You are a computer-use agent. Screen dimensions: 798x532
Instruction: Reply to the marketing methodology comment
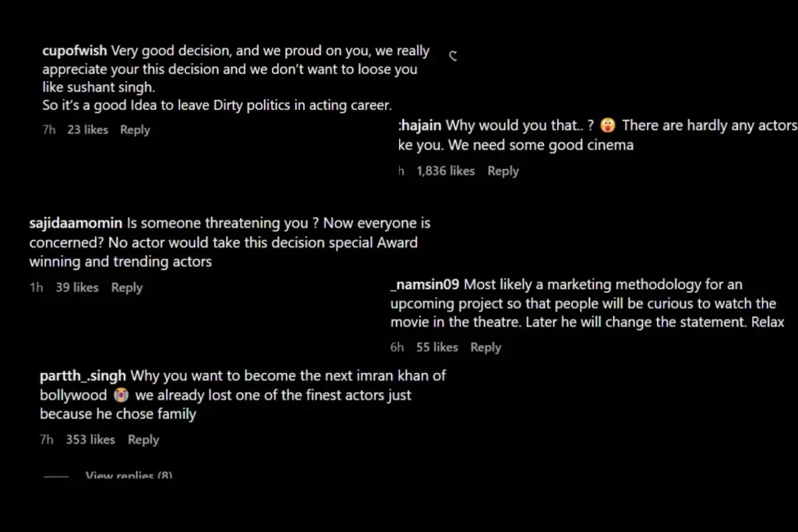pyautogui.click(x=486, y=347)
